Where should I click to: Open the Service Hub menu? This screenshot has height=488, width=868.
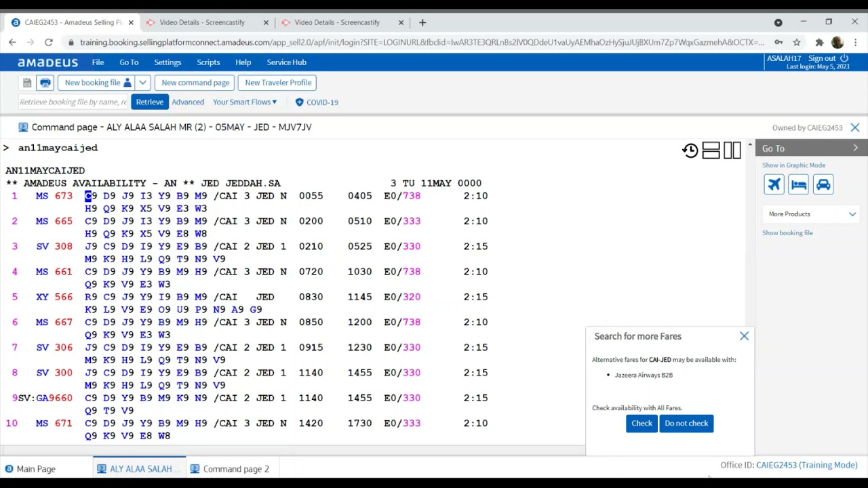(286, 62)
